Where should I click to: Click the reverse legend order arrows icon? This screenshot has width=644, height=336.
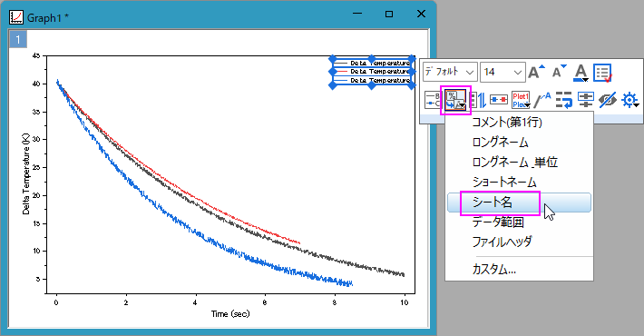tap(478, 100)
